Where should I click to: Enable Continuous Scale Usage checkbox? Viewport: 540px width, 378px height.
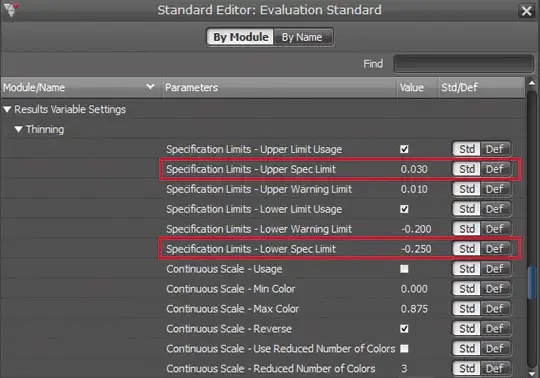point(404,269)
